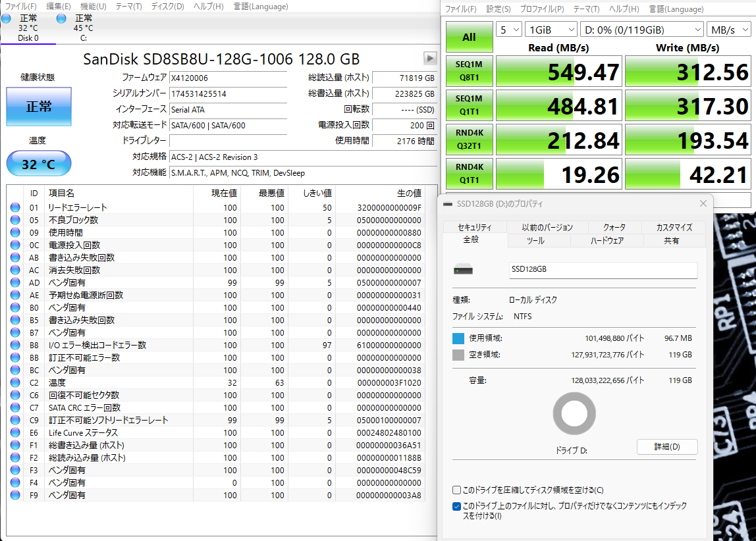The image size is (756, 541).
Task: Open the test count dropdown showing 5
Action: 508,30
